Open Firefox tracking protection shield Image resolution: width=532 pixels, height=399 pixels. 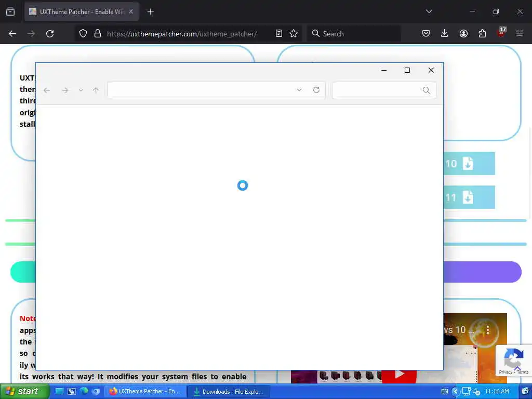click(x=83, y=34)
